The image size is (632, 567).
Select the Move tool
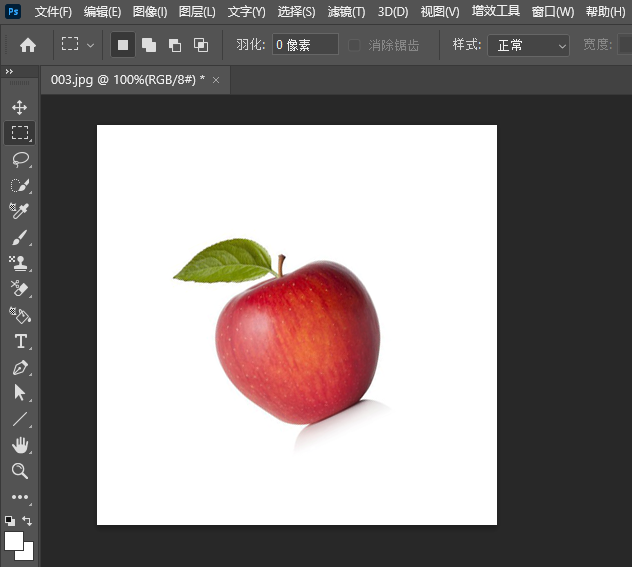click(x=19, y=107)
